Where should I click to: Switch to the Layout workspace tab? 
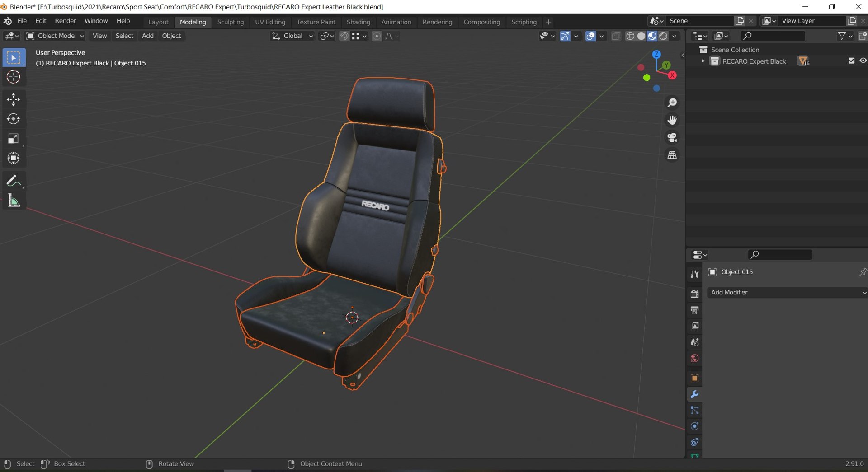[158, 22]
